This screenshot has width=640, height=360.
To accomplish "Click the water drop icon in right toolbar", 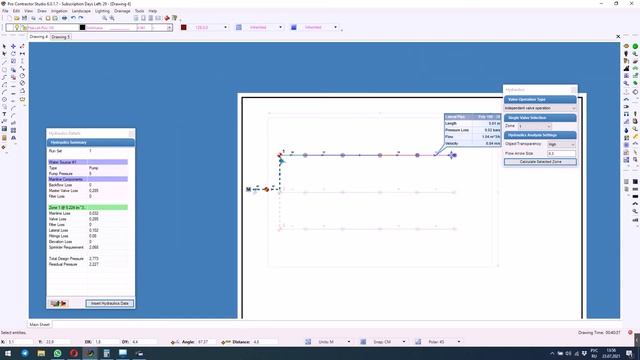I will [627, 130].
